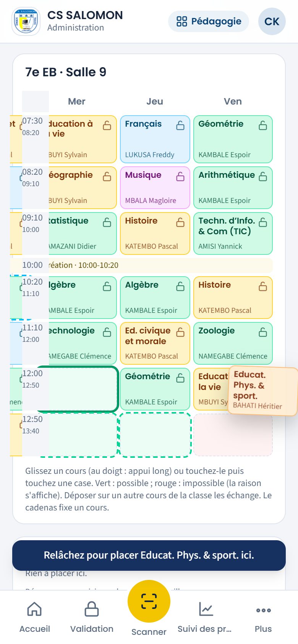Click the dragged Educat. Phys. & sport. card
298x644 pixels.
(263, 391)
